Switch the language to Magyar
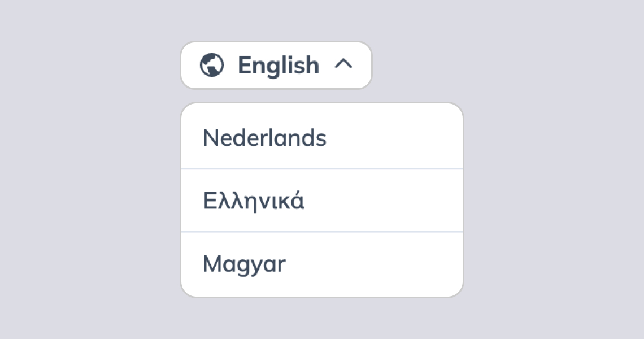This screenshot has width=644, height=339. click(322, 264)
